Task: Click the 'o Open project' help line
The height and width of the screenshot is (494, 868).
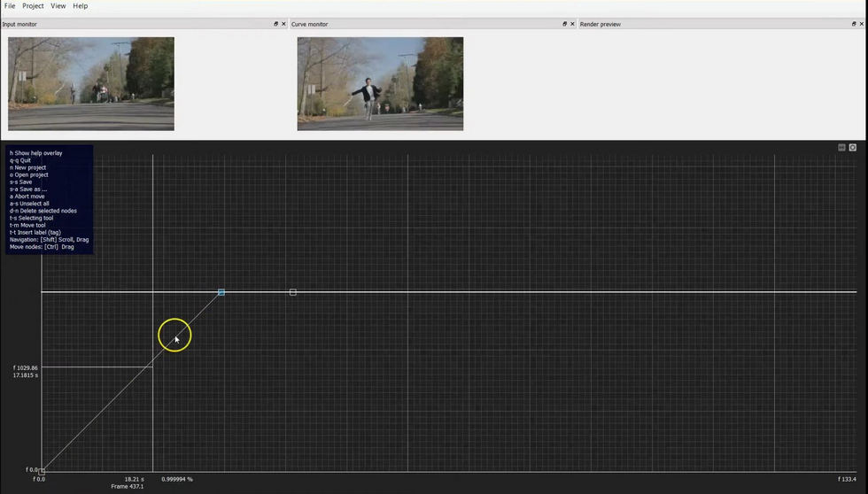Action: coord(28,174)
